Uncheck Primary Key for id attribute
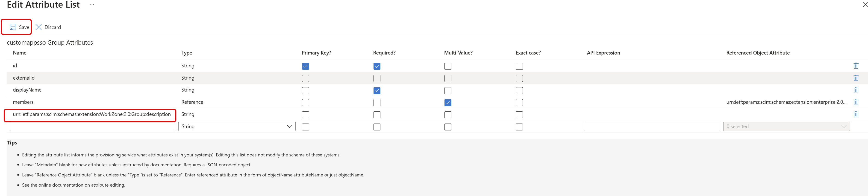This screenshot has width=868, height=196. click(x=305, y=66)
